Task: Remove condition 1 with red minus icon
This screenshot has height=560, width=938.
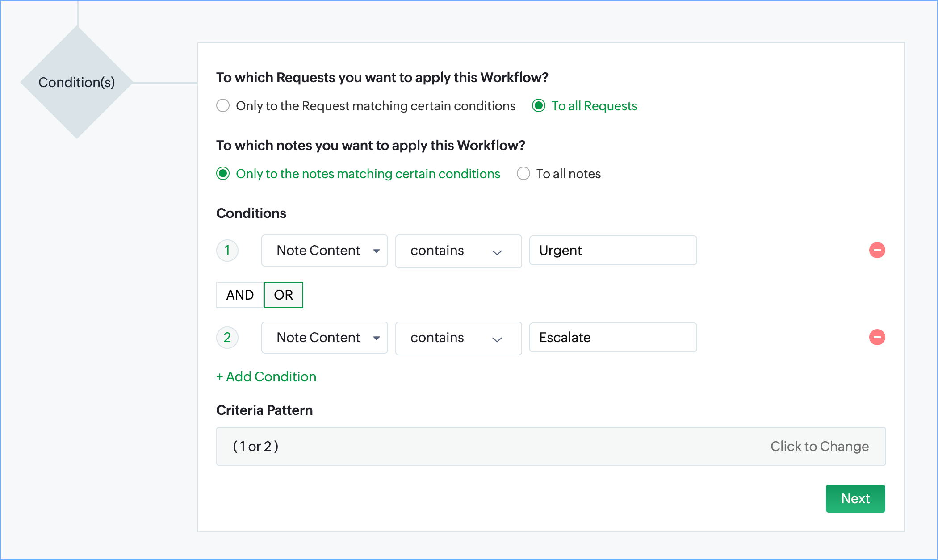Action: point(877,250)
